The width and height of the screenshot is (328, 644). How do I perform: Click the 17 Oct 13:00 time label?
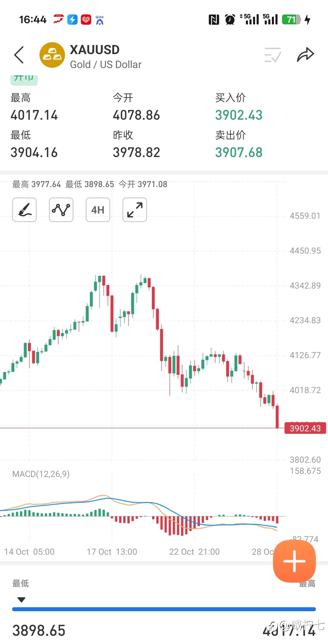[x=112, y=552]
